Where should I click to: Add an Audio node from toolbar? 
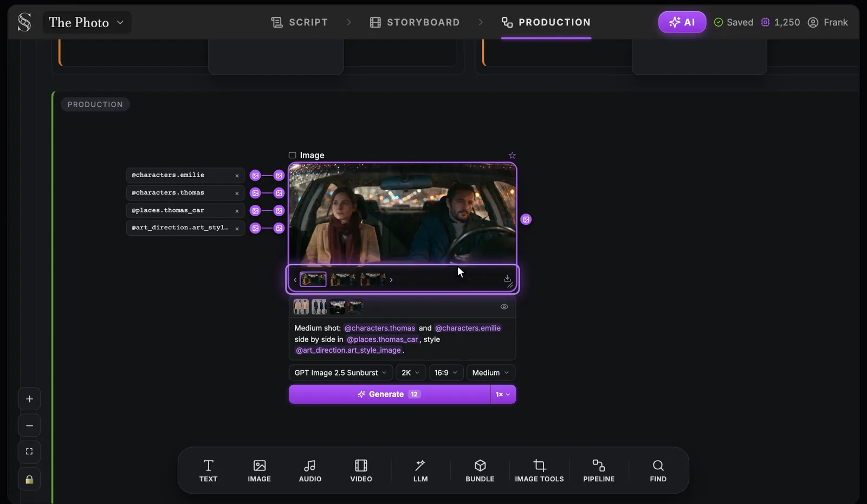(310, 470)
